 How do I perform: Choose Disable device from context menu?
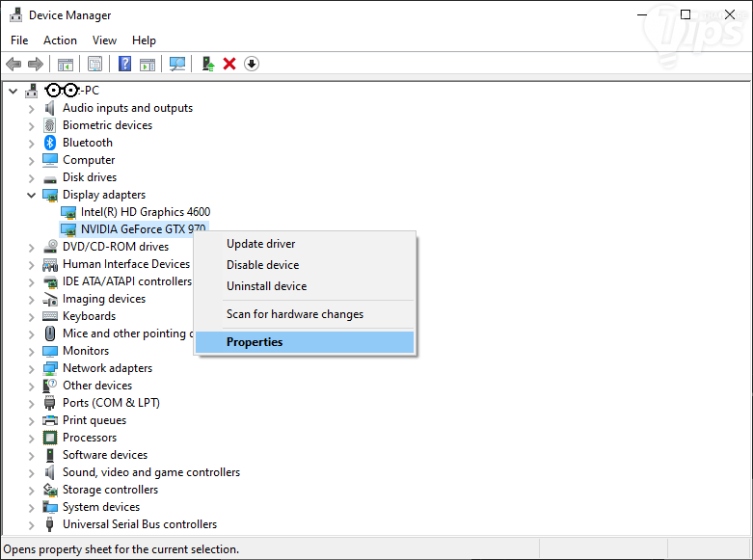pyautogui.click(x=305, y=265)
